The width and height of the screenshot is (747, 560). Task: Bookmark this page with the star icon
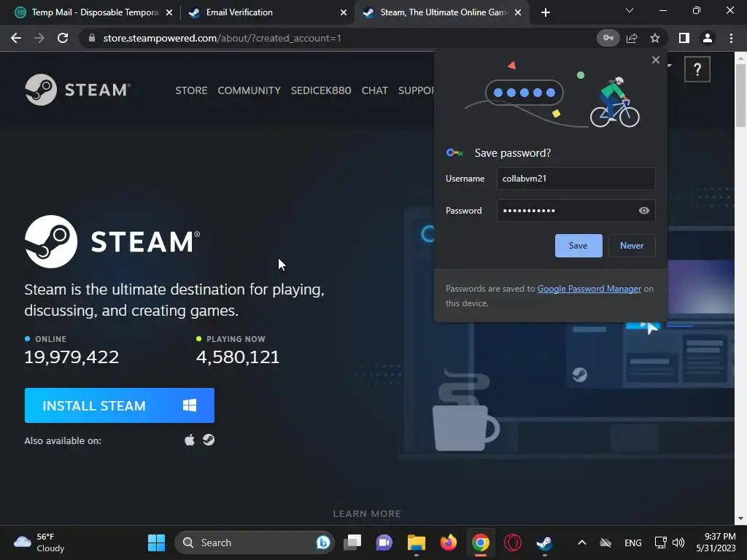coord(655,38)
